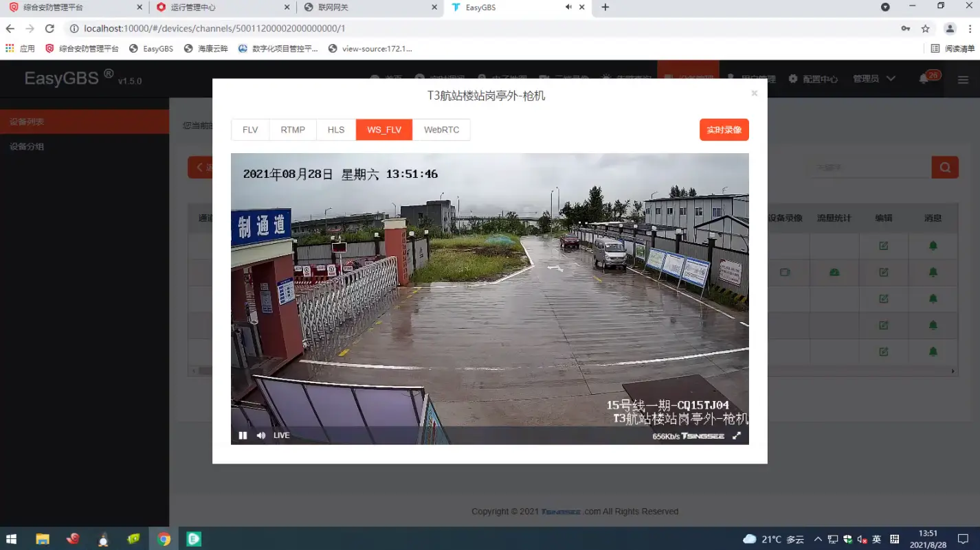Open the Chrome three-dot menu

[970, 29]
